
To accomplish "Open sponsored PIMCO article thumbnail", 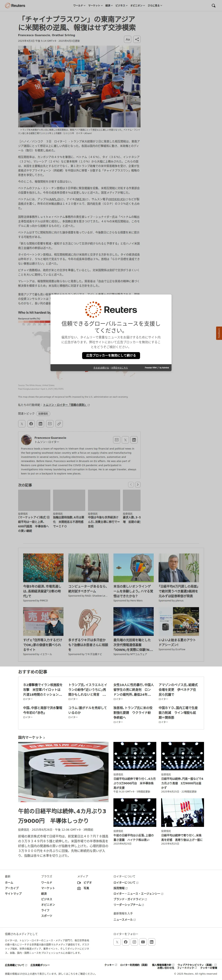I will pyautogui.click(x=43, y=568).
